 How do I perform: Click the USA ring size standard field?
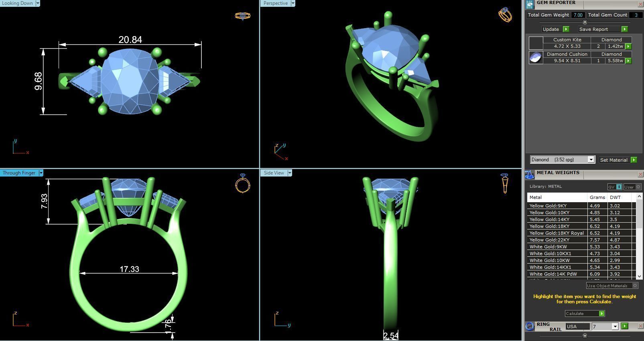click(578, 327)
